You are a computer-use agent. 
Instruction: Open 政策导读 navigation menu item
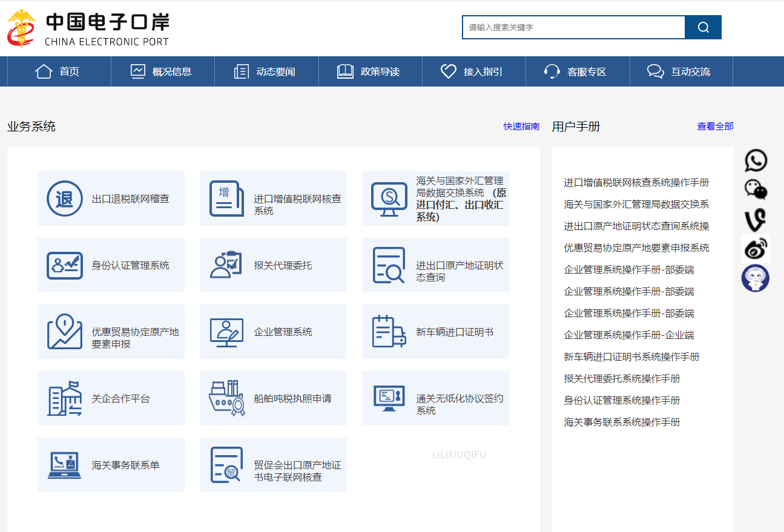[369, 71]
